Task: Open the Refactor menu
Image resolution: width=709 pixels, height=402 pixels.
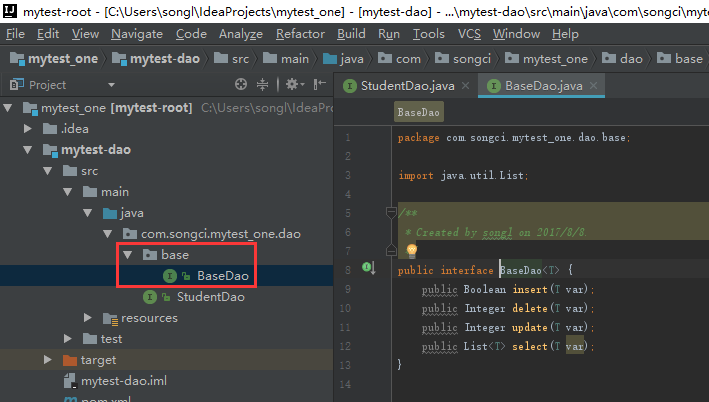Action: [x=300, y=34]
